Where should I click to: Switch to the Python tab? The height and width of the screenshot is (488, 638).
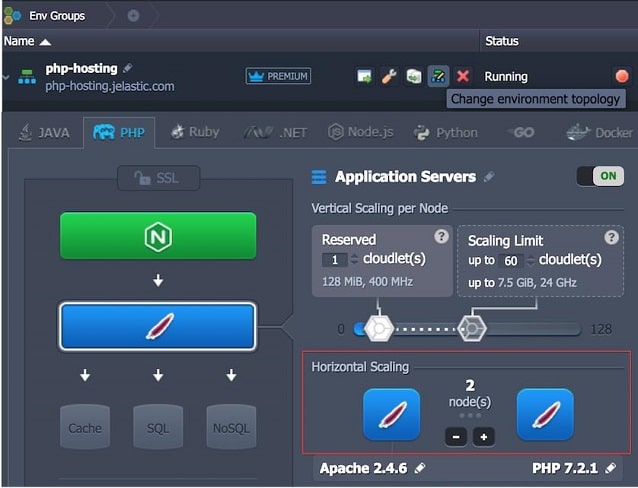click(x=446, y=133)
